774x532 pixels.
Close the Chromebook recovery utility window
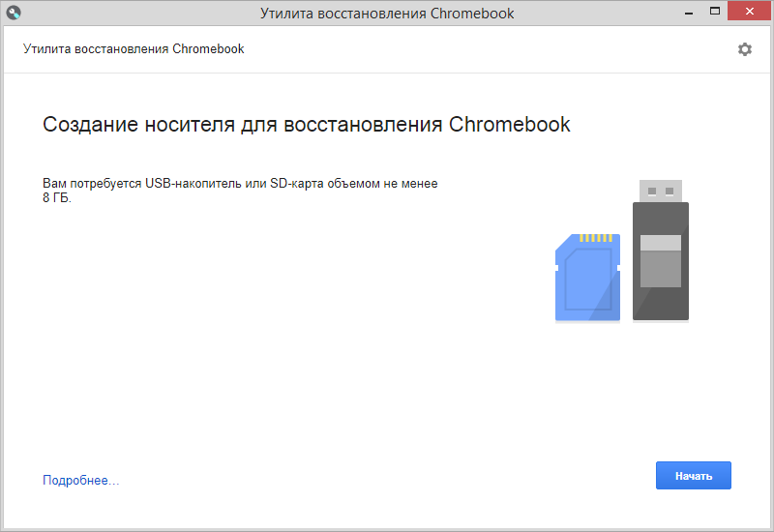tap(749, 11)
